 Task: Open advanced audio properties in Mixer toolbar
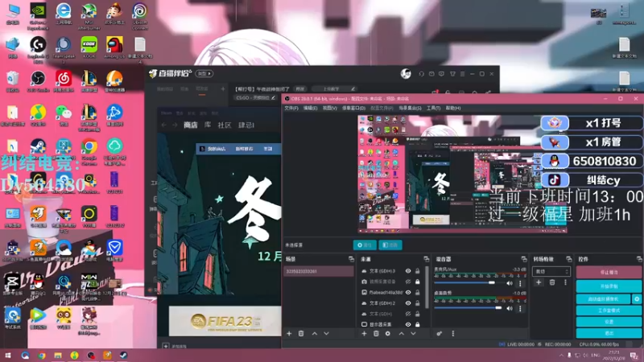click(440, 334)
